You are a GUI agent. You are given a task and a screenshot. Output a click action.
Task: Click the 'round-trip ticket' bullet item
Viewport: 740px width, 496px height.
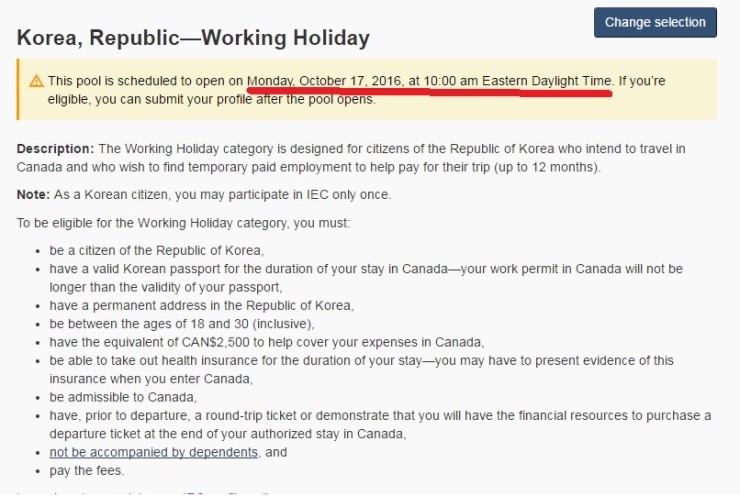(380, 425)
